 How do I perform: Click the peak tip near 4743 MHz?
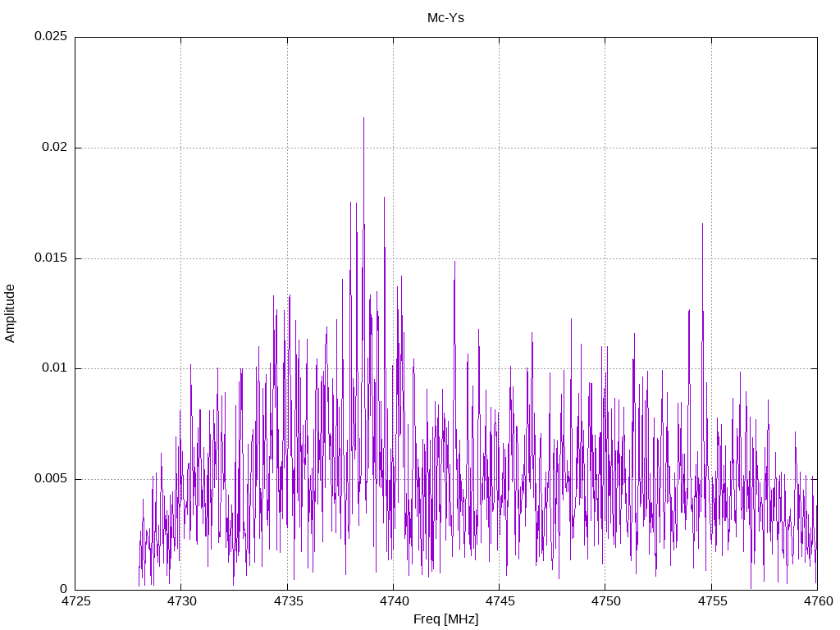tap(454, 262)
